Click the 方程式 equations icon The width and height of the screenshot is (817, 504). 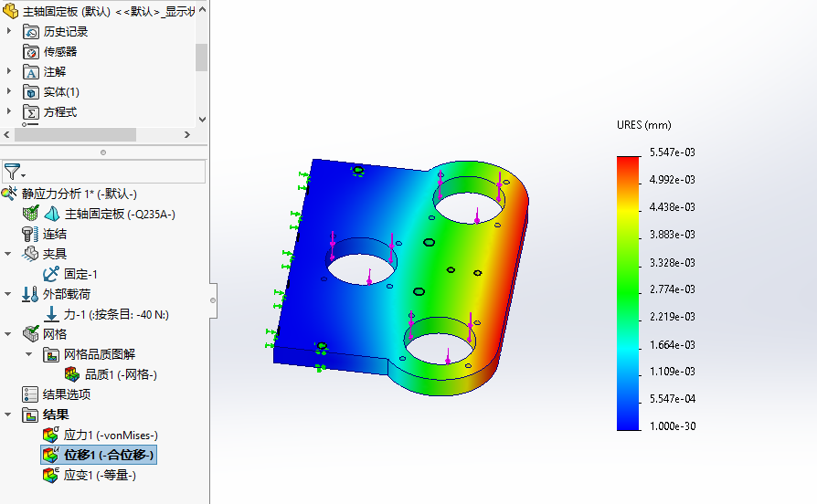tap(31, 112)
